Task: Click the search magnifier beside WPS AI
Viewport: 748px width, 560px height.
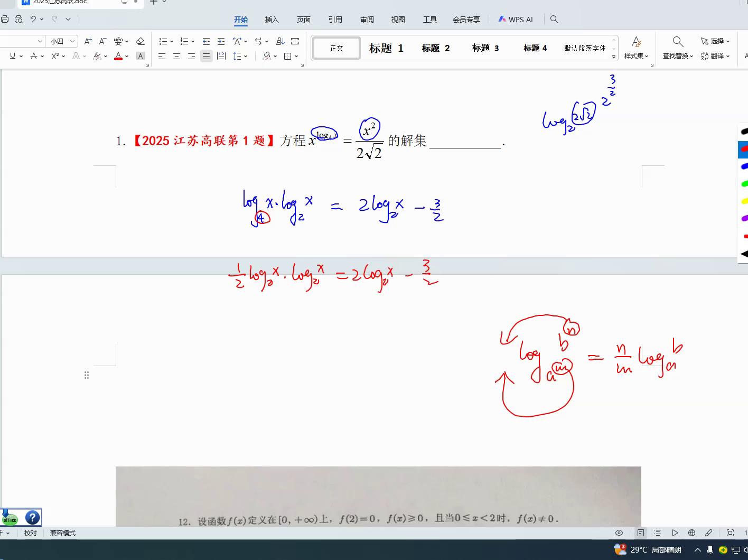Action: (x=554, y=19)
